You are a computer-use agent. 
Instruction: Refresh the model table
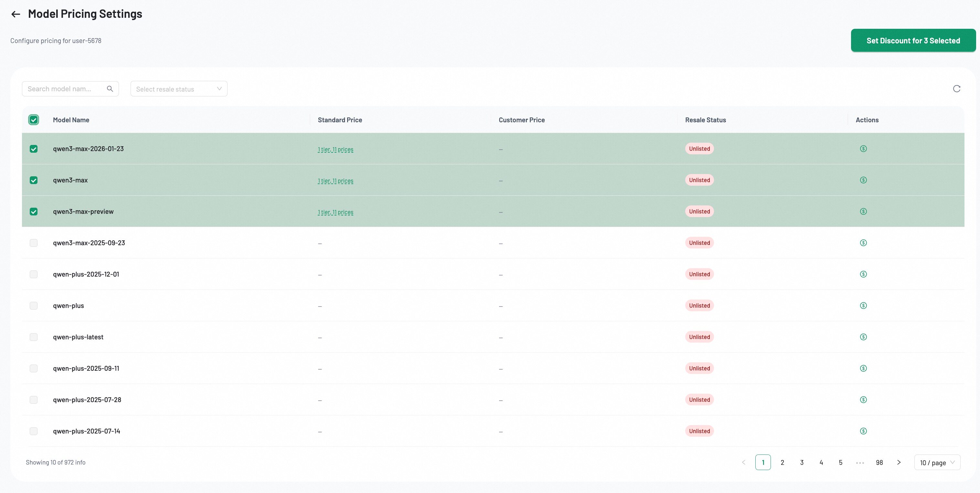956,89
